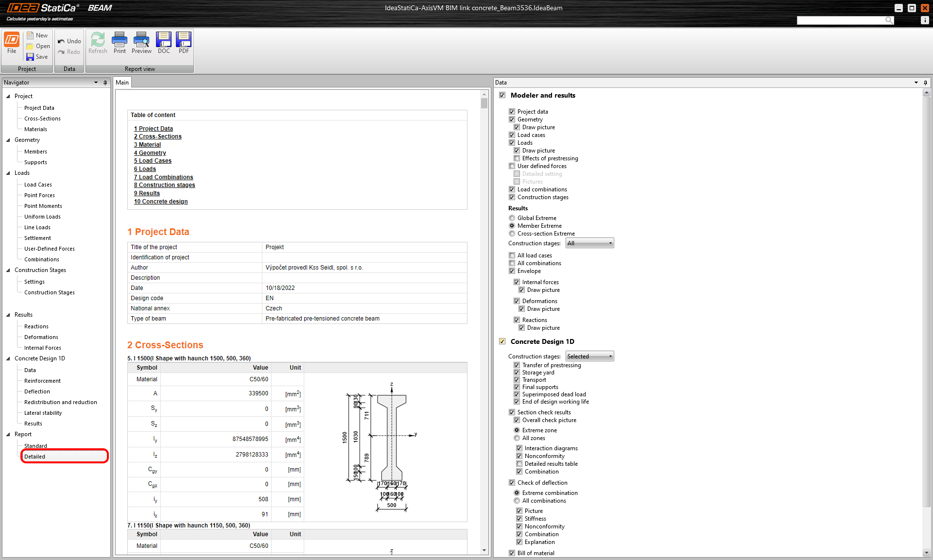Open Standard report in Navigator
Viewport: 933px width, 560px height.
36,446
